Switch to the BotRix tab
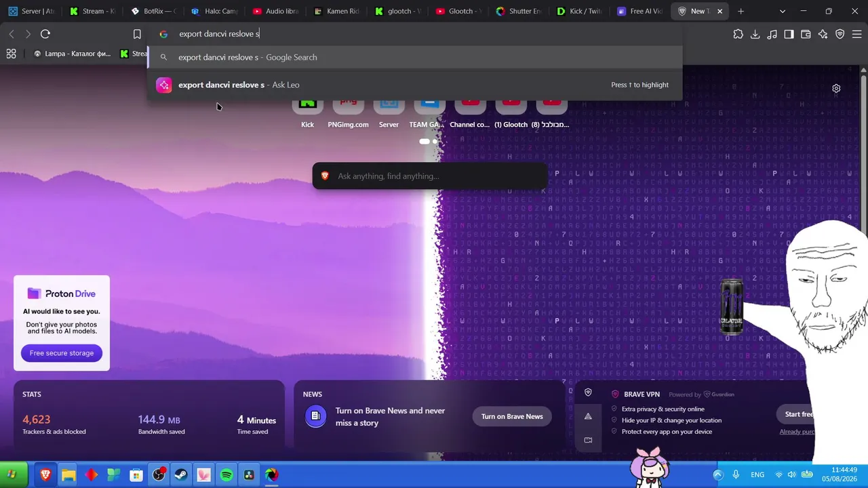This screenshot has width=868, height=488. pos(153,12)
